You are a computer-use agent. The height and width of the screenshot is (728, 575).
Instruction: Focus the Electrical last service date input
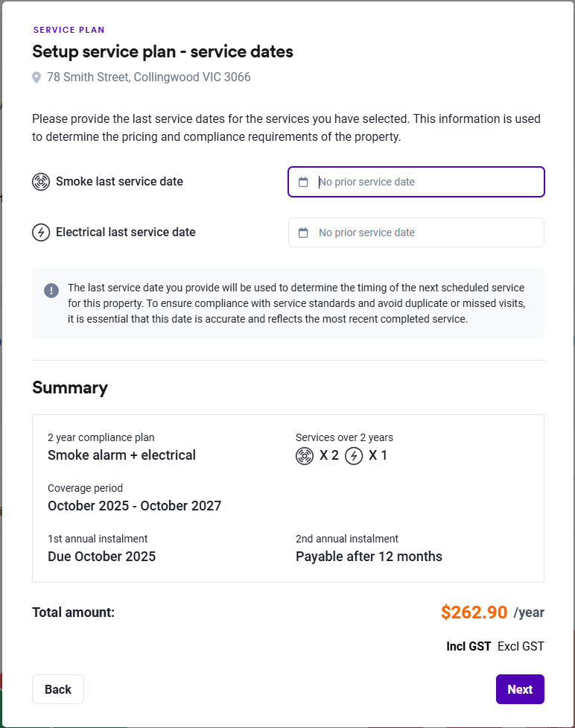pos(425,232)
